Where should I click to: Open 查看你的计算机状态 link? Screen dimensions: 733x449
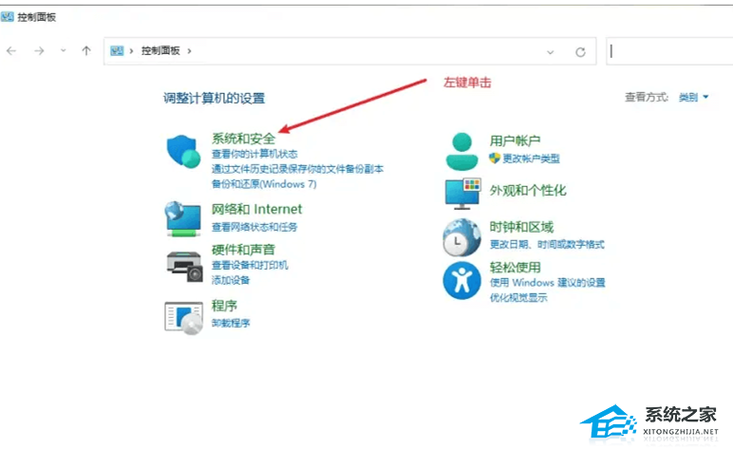click(254, 154)
